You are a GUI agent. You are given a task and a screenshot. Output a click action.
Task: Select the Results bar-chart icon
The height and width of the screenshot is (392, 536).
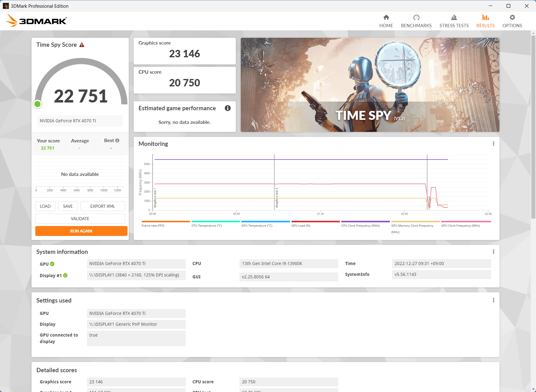485,17
